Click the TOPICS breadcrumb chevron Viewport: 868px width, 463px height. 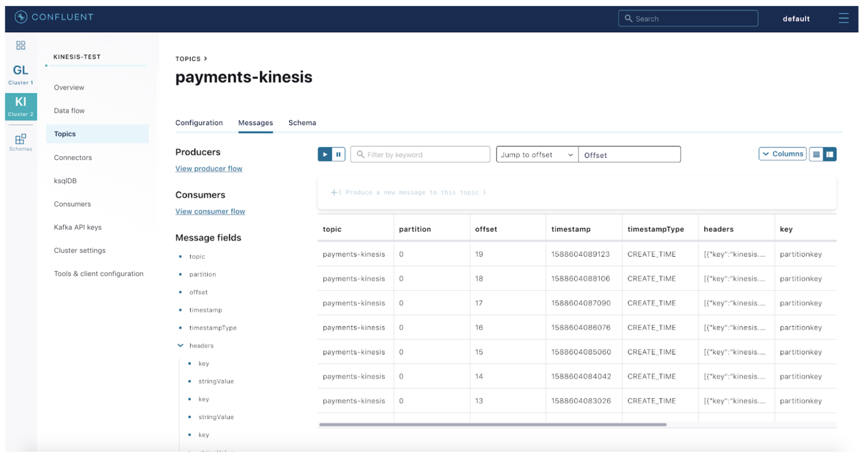click(x=206, y=58)
